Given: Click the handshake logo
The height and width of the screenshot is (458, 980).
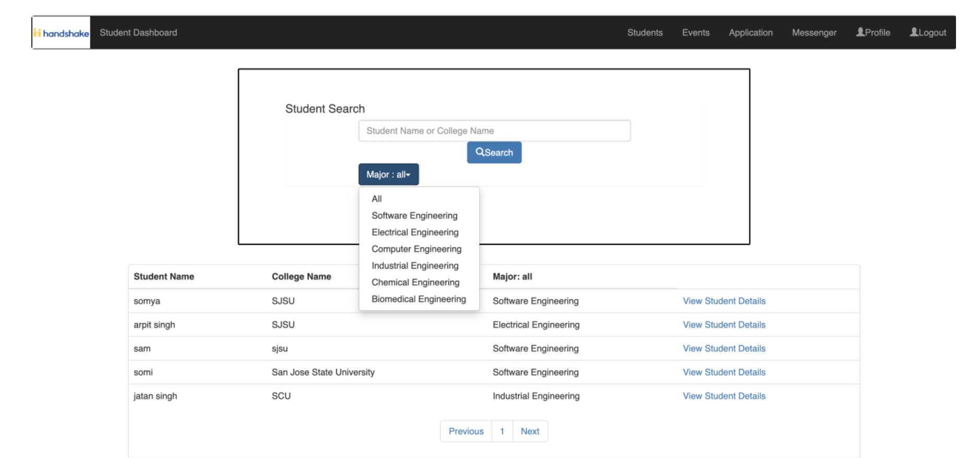Looking at the screenshot, I should pos(61,33).
